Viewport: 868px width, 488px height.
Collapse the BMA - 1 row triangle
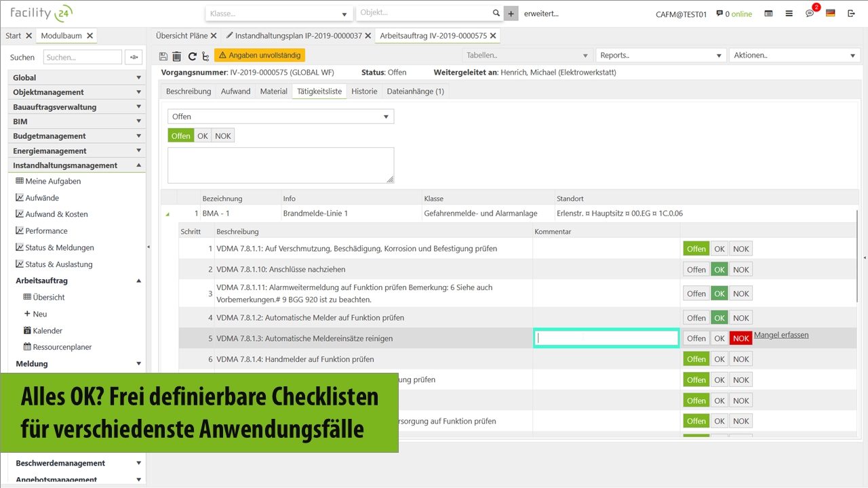point(167,214)
